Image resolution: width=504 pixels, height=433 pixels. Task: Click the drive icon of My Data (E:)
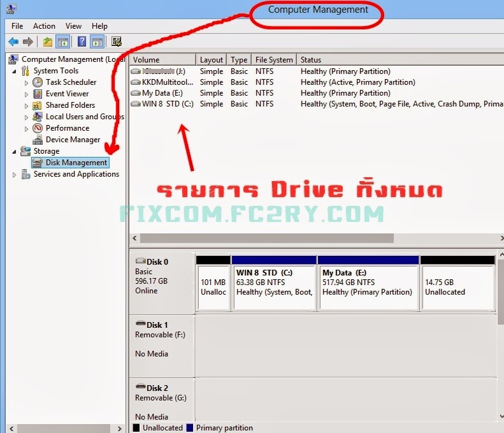click(x=136, y=93)
